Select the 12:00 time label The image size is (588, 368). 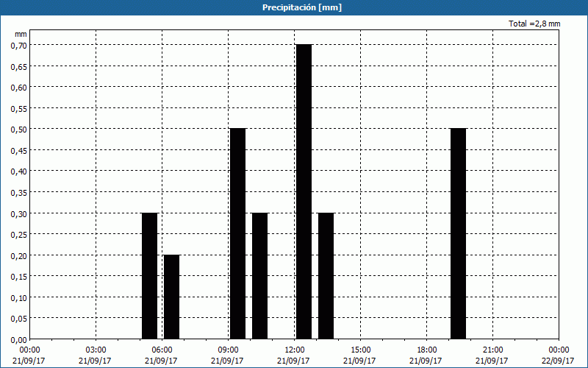295,350
